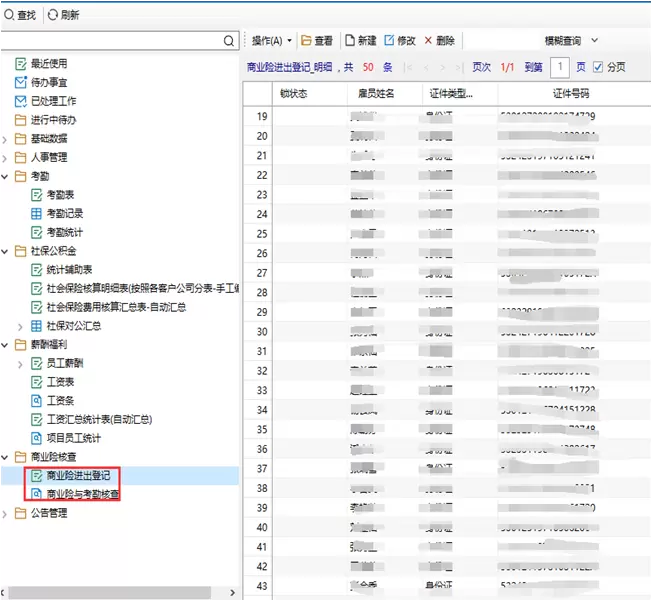The width and height of the screenshot is (652, 601).
Task: Select 待办事宜 in the sidebar
Action: tap(51, 82)
